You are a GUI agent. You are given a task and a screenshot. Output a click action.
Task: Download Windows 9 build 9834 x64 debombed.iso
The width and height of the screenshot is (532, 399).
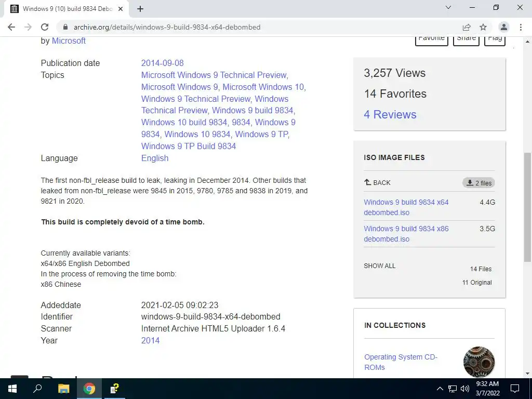(406, 207)
